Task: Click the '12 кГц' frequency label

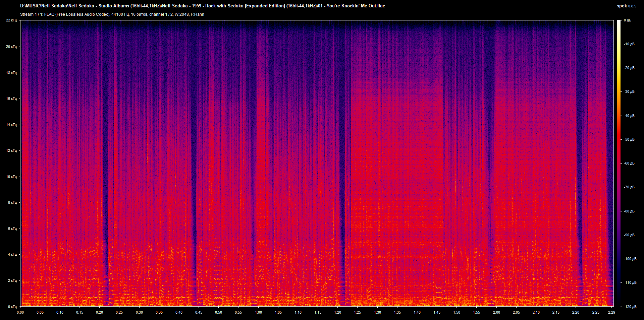Action: point(11,150)
